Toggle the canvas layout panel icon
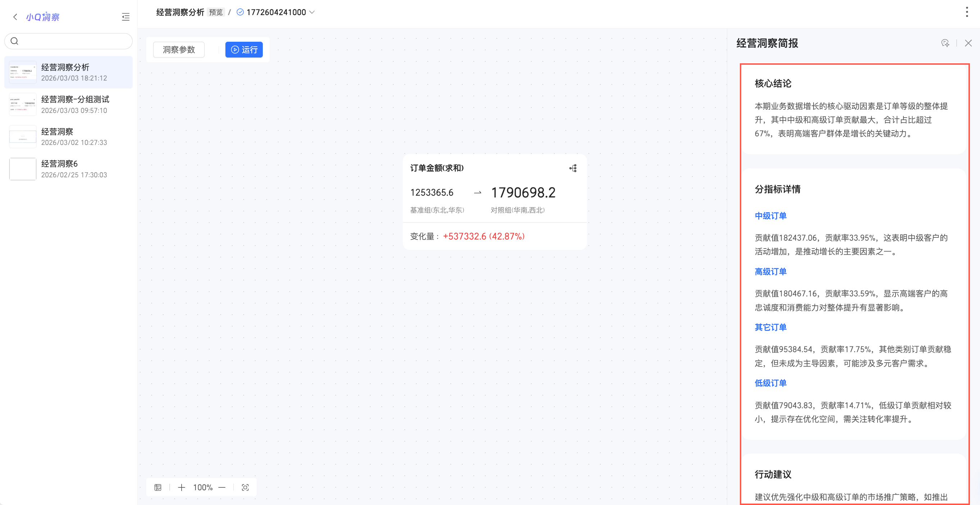 point(158,487)
